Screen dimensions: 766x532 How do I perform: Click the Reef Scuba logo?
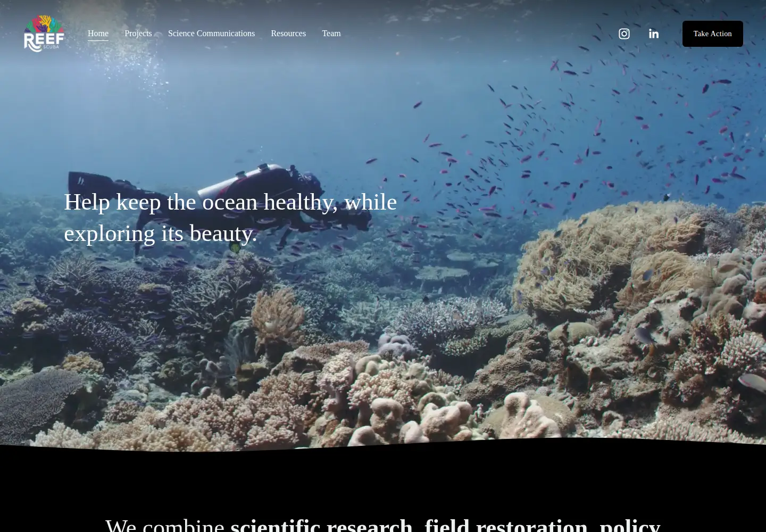pyautogui.click(x=44, y=34)
